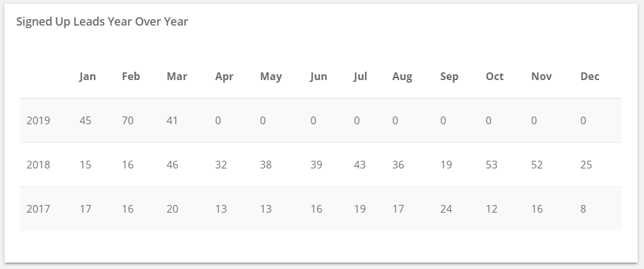Select the 2018 December value 25
This screenshot has width=644, height=269.
tap(586, 165)
